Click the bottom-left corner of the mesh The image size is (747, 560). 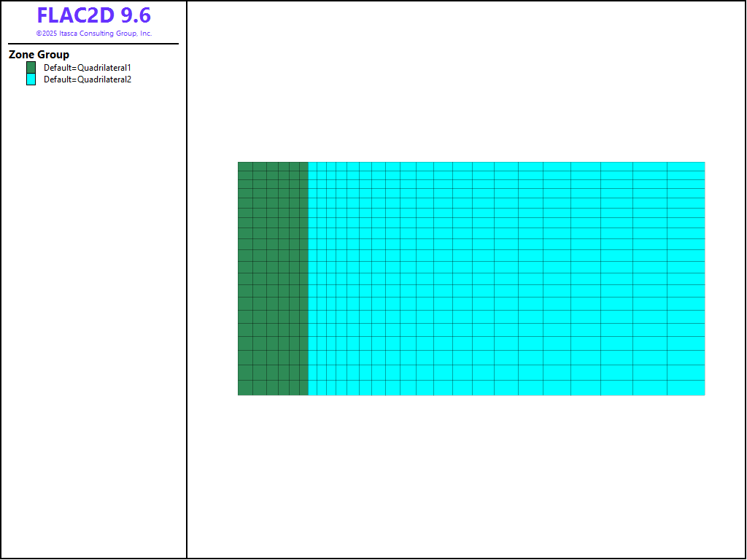tap(239, 394)
